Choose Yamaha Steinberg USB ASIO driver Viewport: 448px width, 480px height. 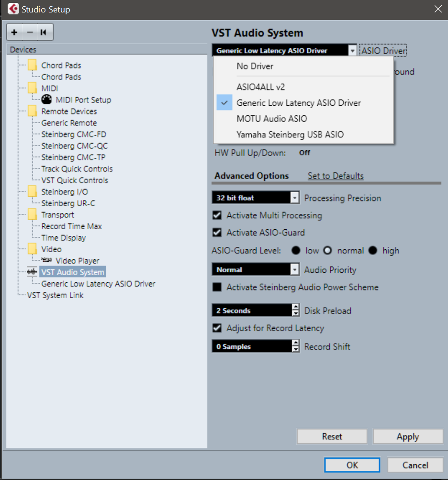pos(303,134)
